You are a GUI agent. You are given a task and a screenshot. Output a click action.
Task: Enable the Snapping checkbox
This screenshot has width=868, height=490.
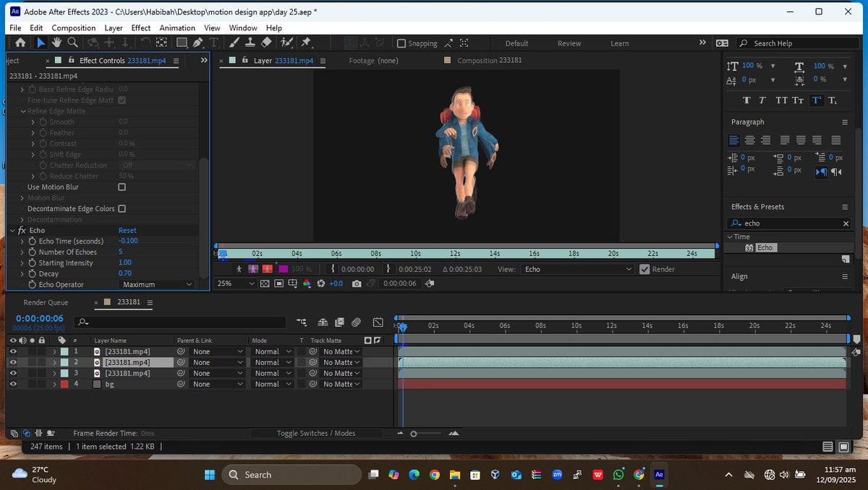click(402, 43)
